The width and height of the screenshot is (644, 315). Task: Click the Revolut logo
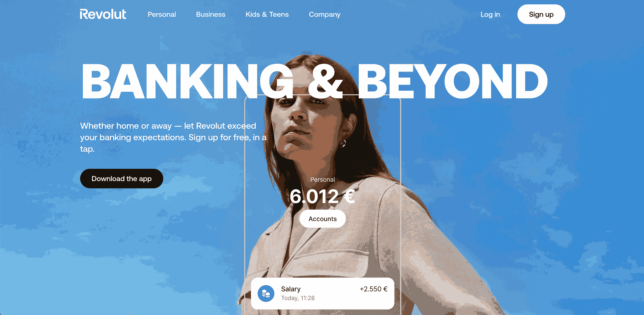(103, 14)
